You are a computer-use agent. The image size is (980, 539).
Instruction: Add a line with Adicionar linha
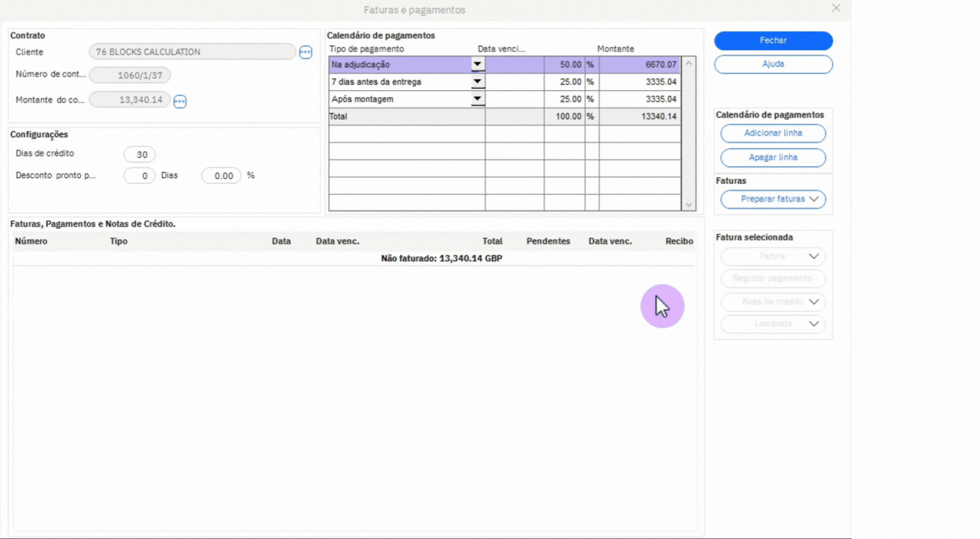[773, 133]
